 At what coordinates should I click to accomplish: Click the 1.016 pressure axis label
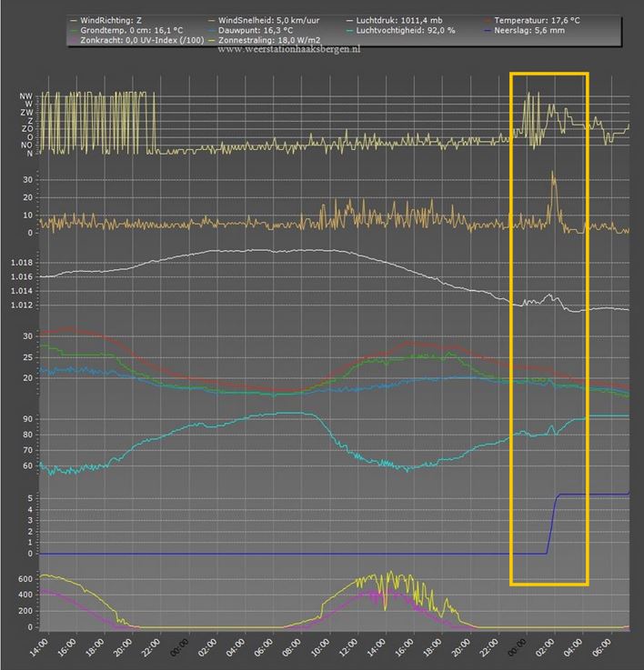[x=22, y=277]
